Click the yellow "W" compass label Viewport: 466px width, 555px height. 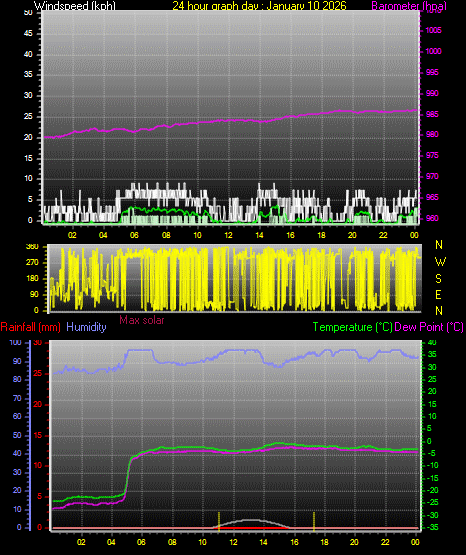pos(440,262)
